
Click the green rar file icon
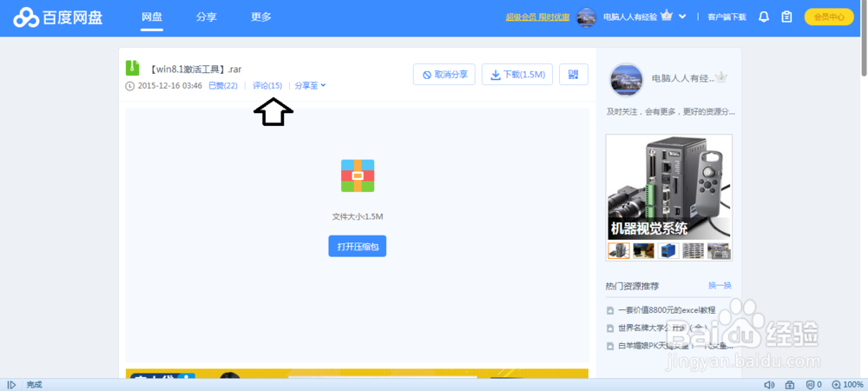point(132,68)
